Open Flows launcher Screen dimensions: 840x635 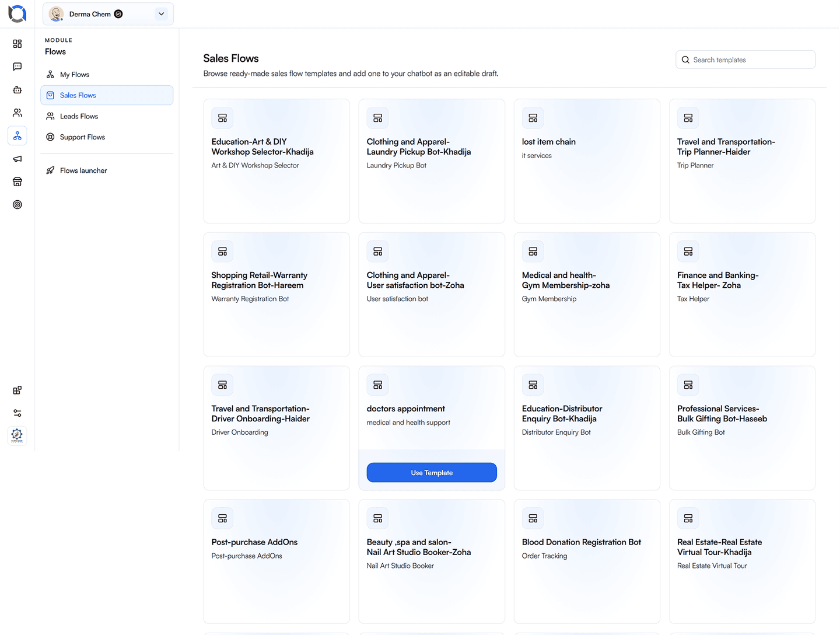point(107,170)
